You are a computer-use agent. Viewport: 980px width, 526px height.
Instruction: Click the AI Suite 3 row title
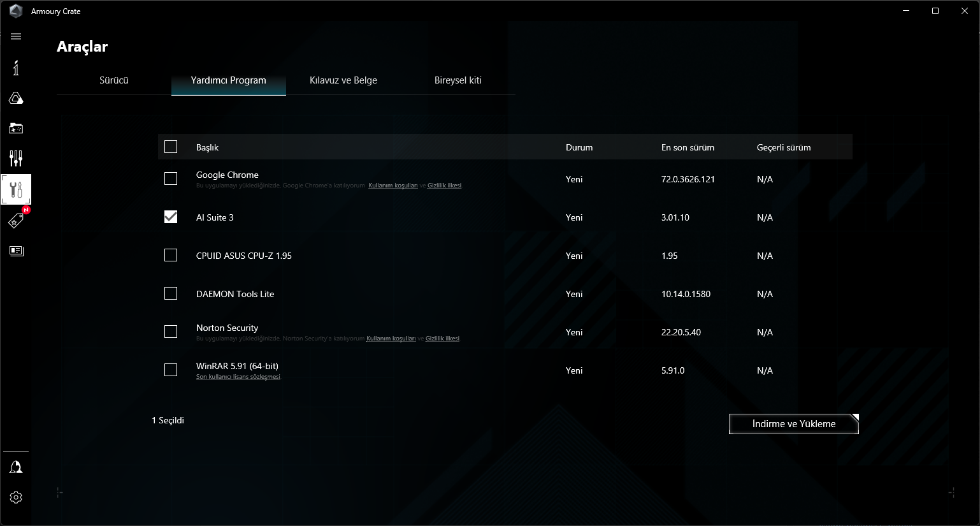[215, 217]
